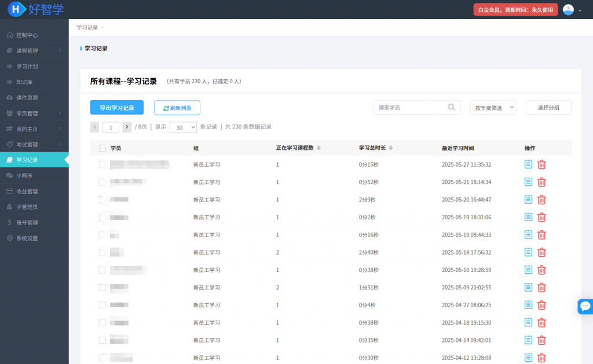This screenshot has height=364, width=593.
Task: View details for 2025-05-21 18:14:34 record
Action: click(528, 182)
